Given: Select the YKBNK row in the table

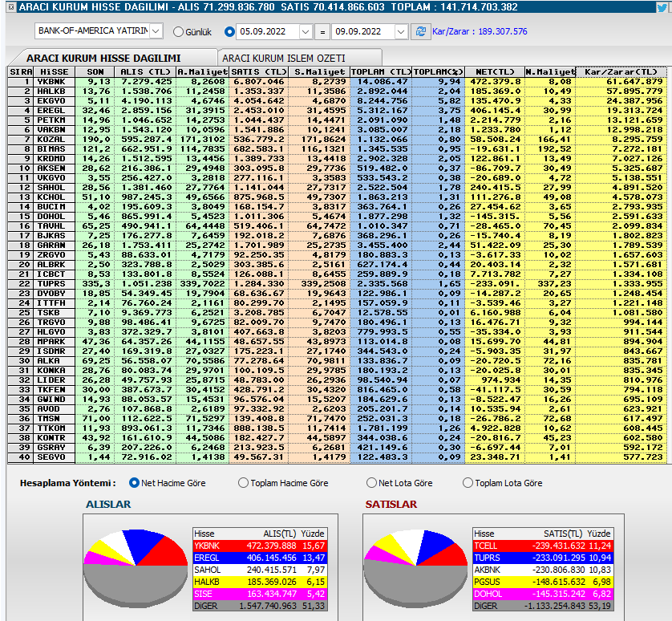Looking at the screenshot, I should tap(337, 82).
